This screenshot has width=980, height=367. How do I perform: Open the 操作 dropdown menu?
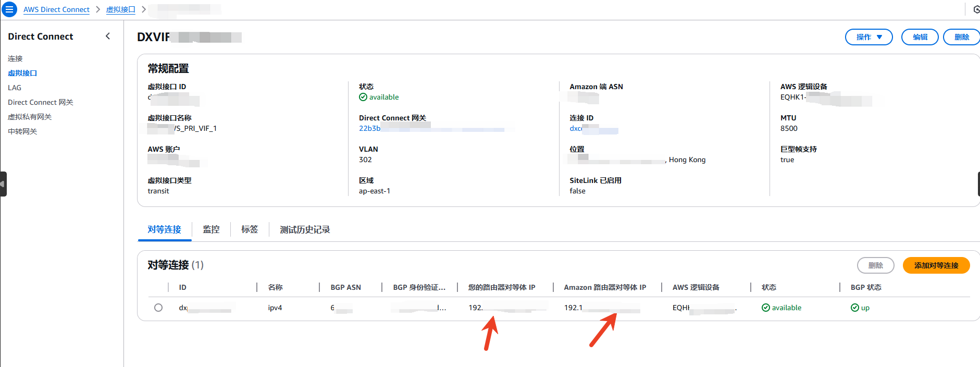[869, 37]
